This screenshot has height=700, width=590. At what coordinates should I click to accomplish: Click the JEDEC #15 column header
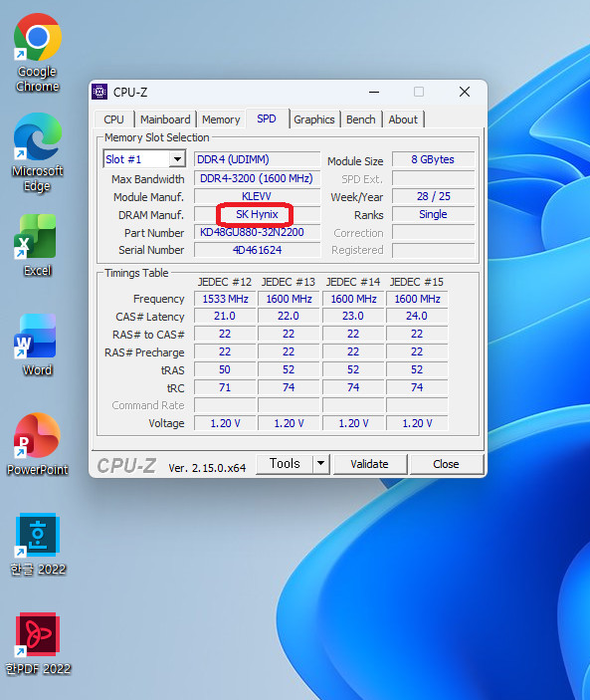[417, 282]
